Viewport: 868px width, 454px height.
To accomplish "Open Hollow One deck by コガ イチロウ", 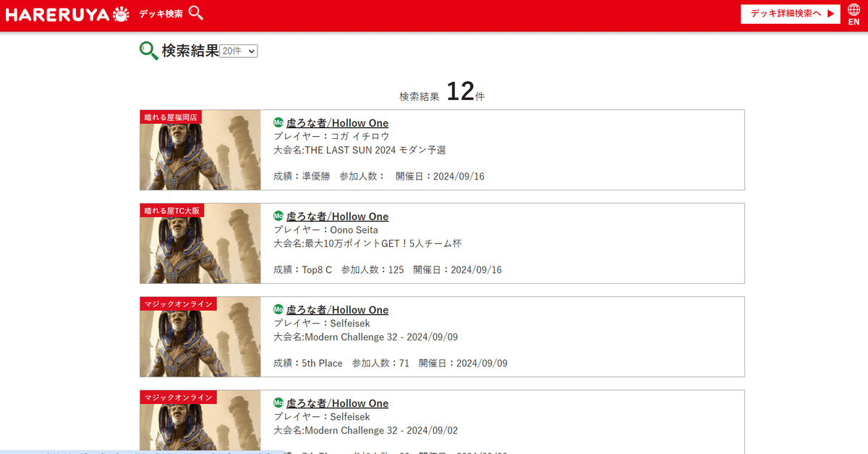I will point(337,123).
